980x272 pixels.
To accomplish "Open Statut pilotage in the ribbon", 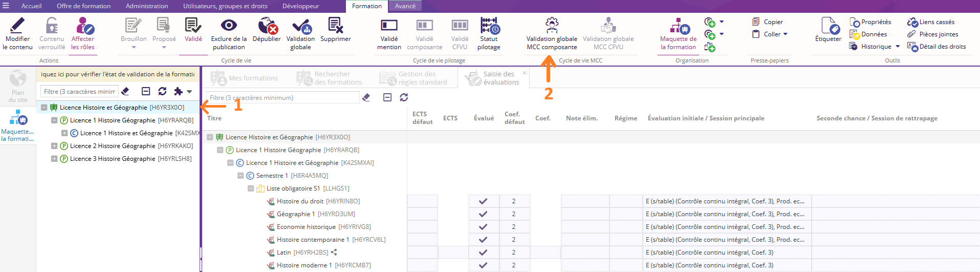I will coord(489,26).
